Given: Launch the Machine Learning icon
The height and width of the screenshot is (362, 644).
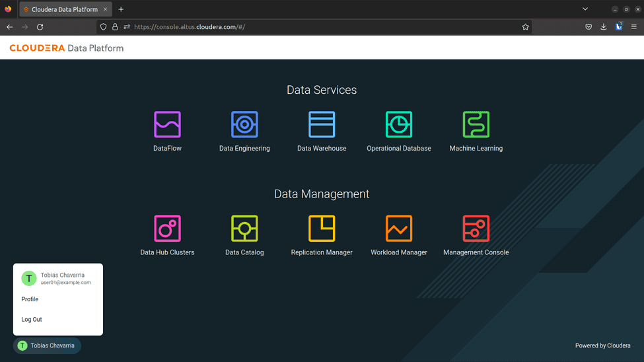Looking at the screenshot, I should (x=476, y=124).
